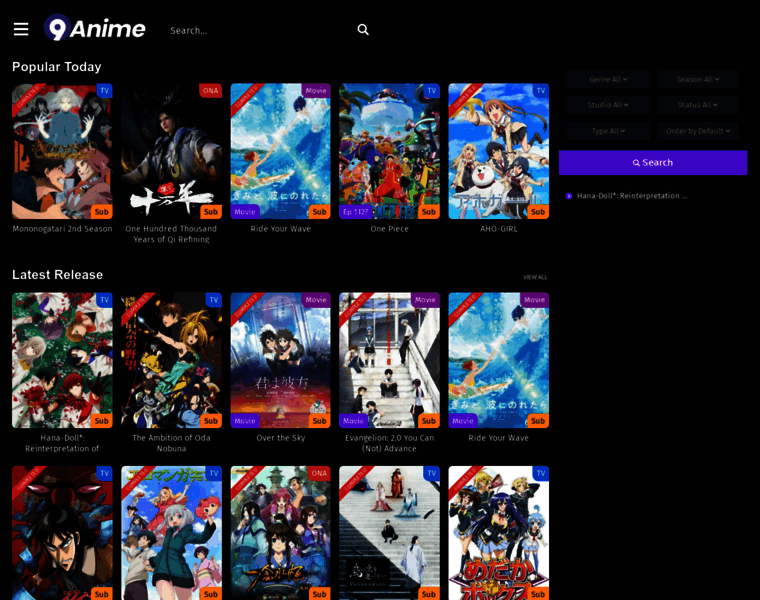Open the Type All dropdown
The image size is (760, 600).
[608, 131]
